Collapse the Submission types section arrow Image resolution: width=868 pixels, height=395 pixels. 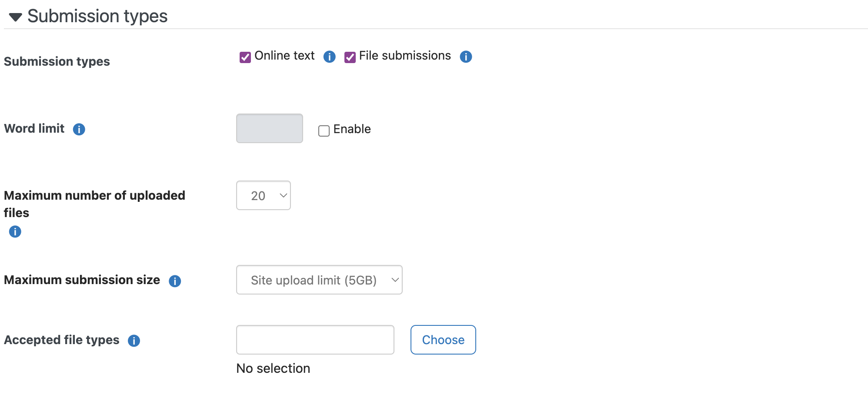[16, 17]
